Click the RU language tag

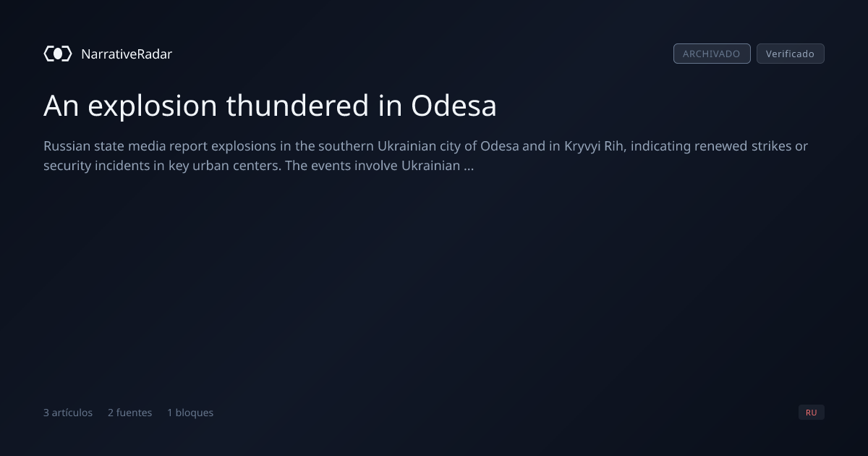point(812,413)
